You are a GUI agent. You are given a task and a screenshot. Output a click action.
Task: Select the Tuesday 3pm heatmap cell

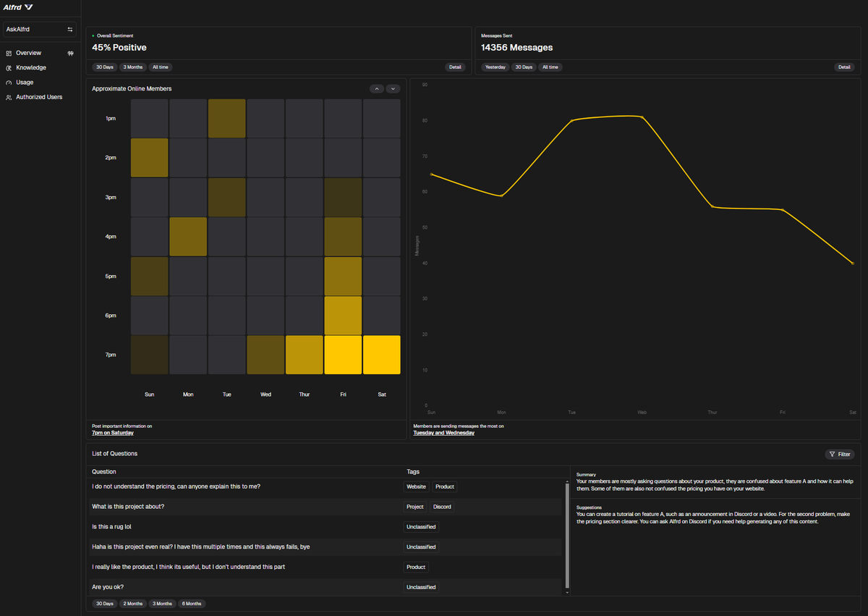coord(227,197)
